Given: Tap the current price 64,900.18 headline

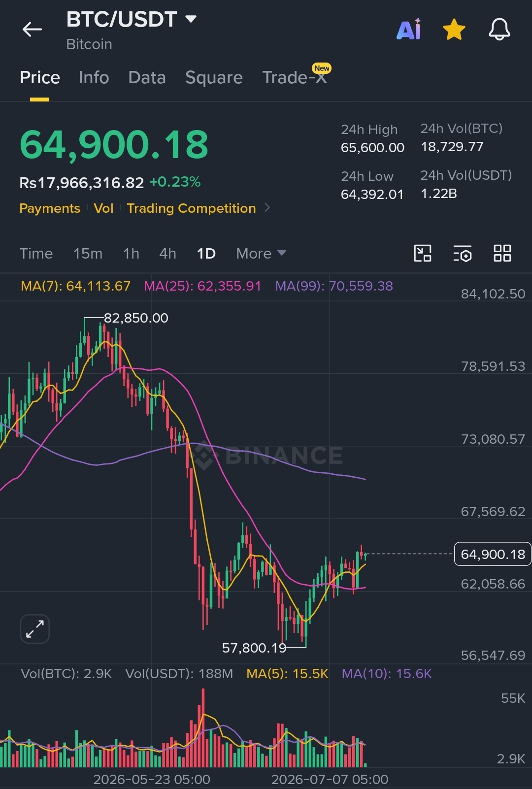Looking at the screenshot, I should [x=114, y=144].
